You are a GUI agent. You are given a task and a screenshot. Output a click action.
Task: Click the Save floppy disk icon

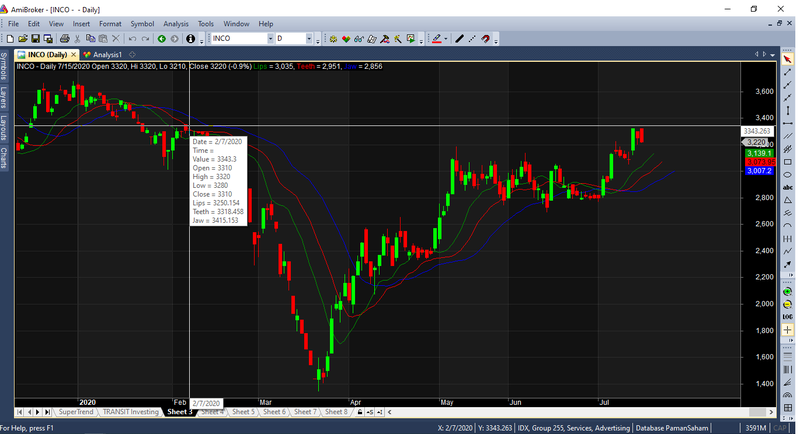(35, 39)
